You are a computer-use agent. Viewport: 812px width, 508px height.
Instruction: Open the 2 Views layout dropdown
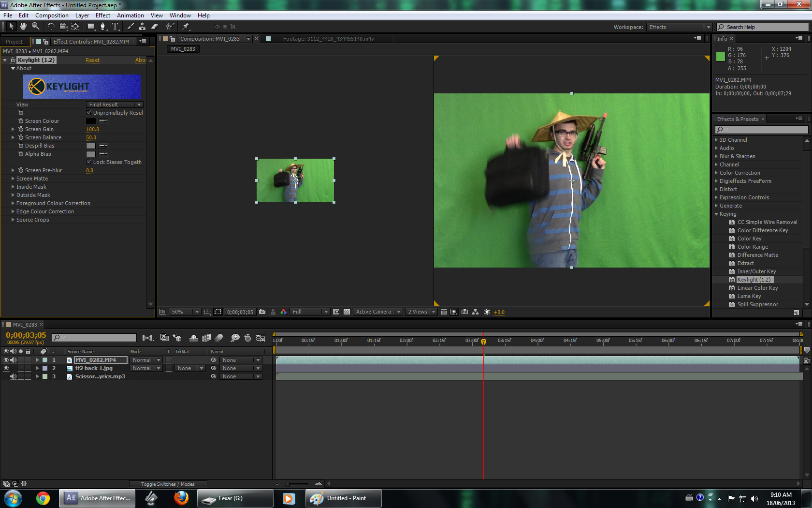[421, 312]
